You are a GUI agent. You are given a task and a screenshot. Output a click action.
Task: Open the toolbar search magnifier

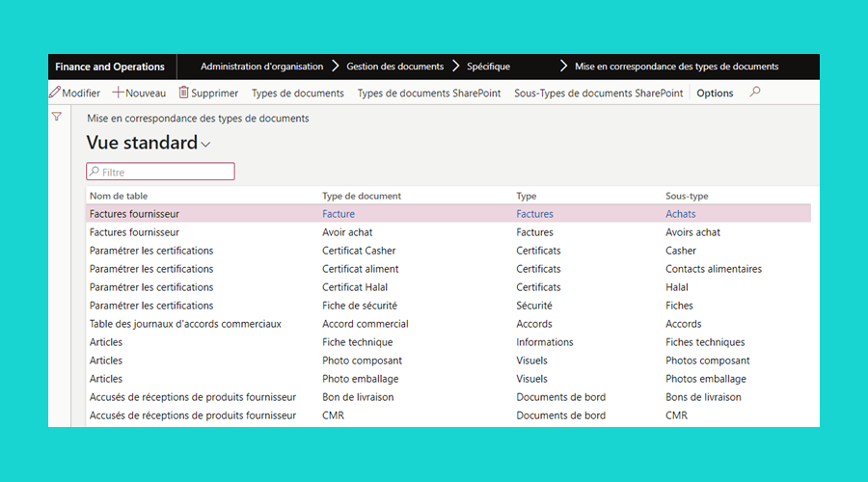click(x=755, y=92)
